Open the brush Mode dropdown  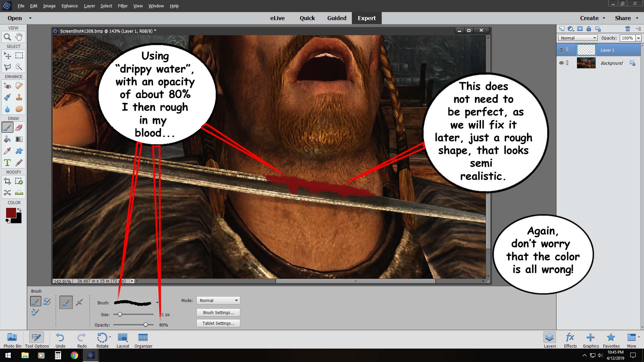tap(218, 301)
